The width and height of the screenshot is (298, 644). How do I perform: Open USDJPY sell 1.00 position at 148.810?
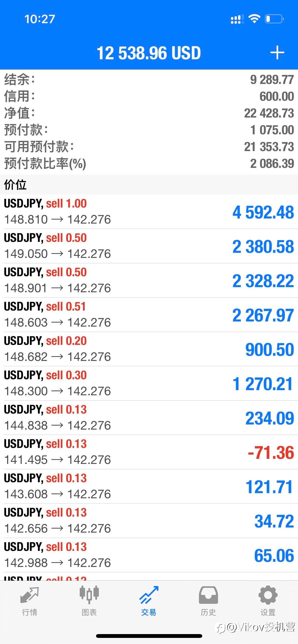tap(149, 212)
